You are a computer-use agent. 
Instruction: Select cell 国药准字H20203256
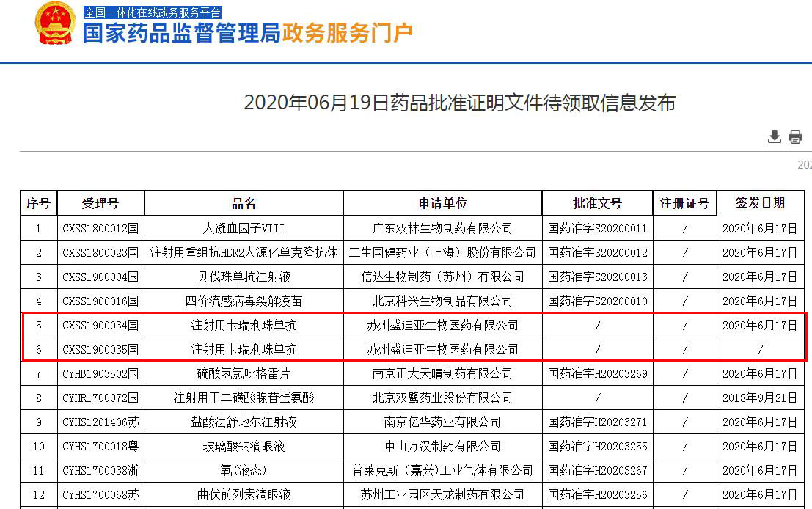coord(598,494)
